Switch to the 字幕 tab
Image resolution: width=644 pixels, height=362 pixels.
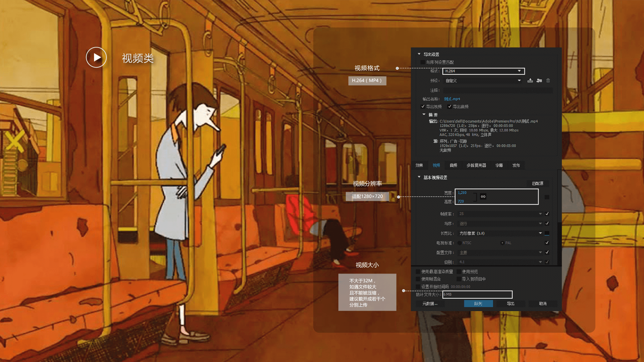(499, 165)
